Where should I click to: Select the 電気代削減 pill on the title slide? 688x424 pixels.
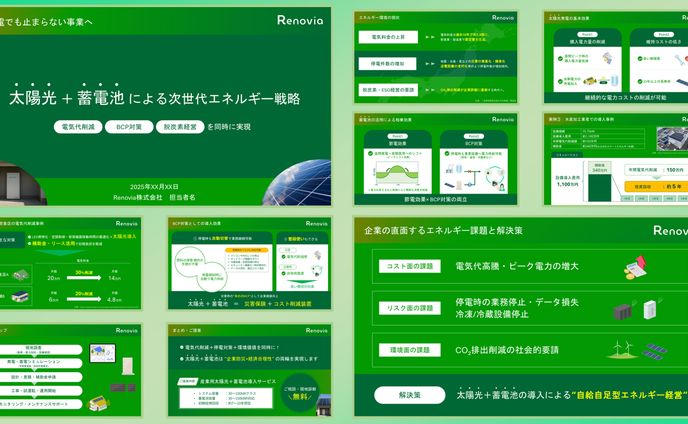click(78, 127)
